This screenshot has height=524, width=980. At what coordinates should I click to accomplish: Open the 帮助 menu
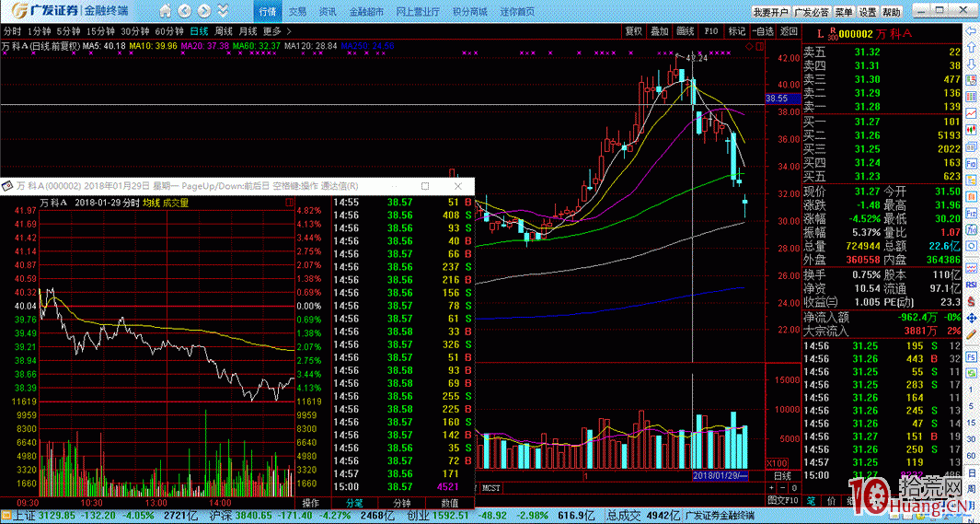(891, 12)
